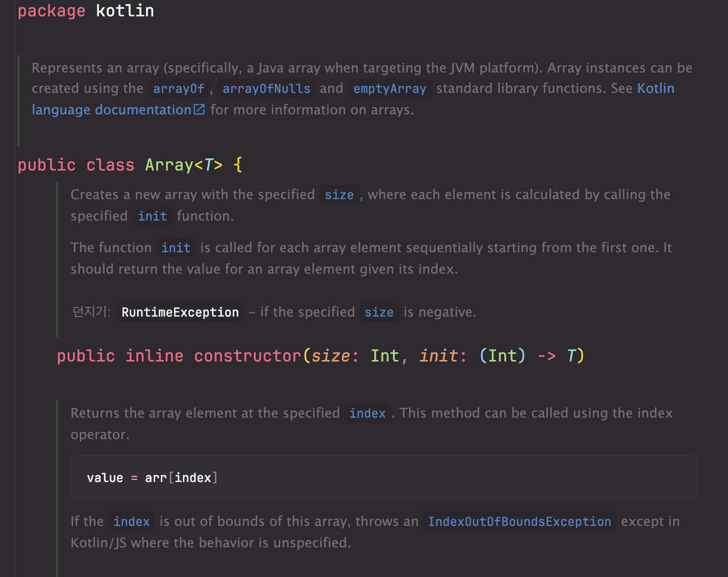The width and height of the screenshot is (728, 577).
Task: Click the generic type T in Array<T>
Action: click(208, 165)
